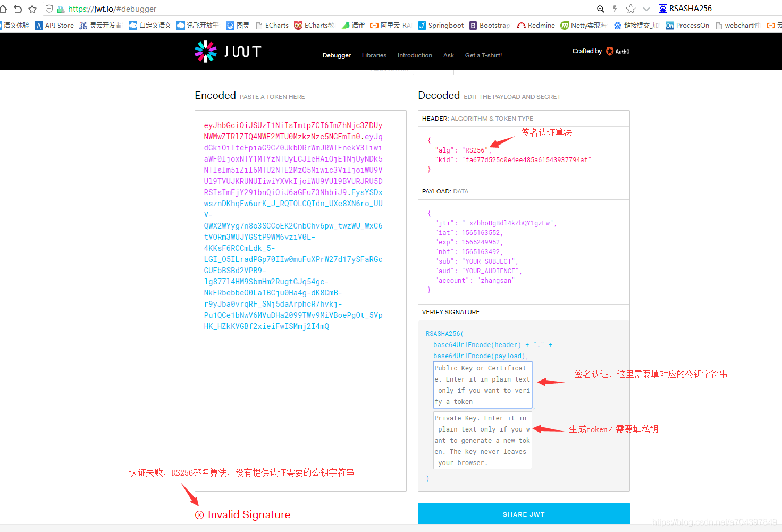The width and height of the screenshot is (782, 532).
Task: Click the Baidu paw search engine icon
Action: [663, 9]
